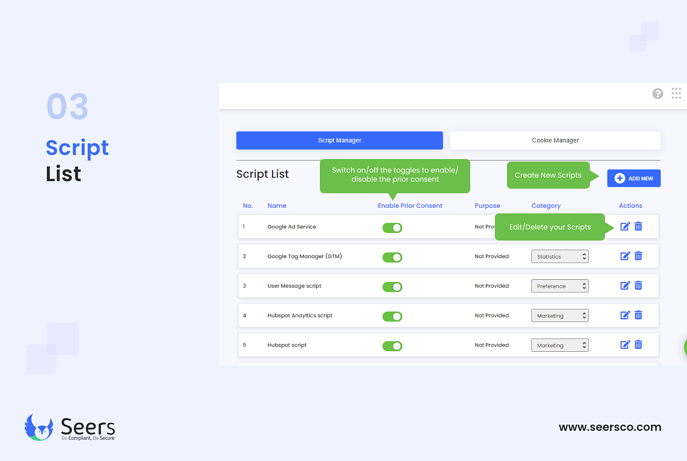Click the No. column header
Screen dimensions: 687x461
[248, 206]
